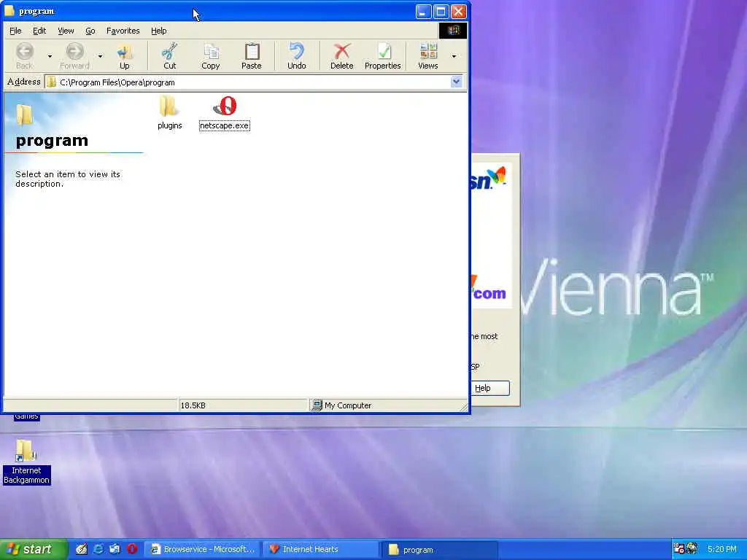Screen dimensions: 747x560
Task: Click the Undo arrow icon
Action: click(x=296, y=56)
